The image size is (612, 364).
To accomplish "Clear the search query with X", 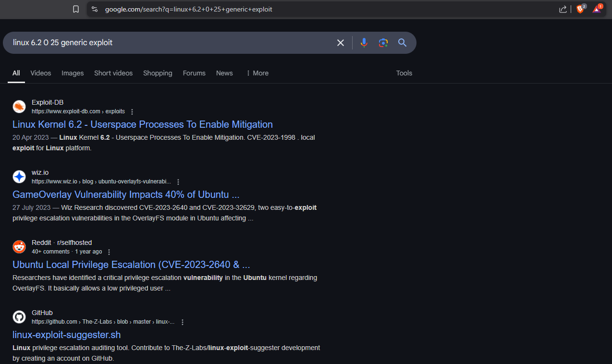I will point(341,43).
